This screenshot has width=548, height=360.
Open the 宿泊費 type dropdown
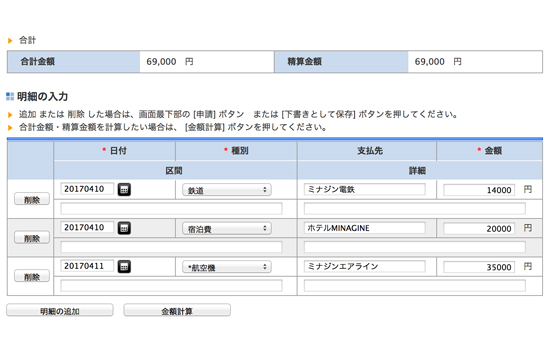(227, 229)
